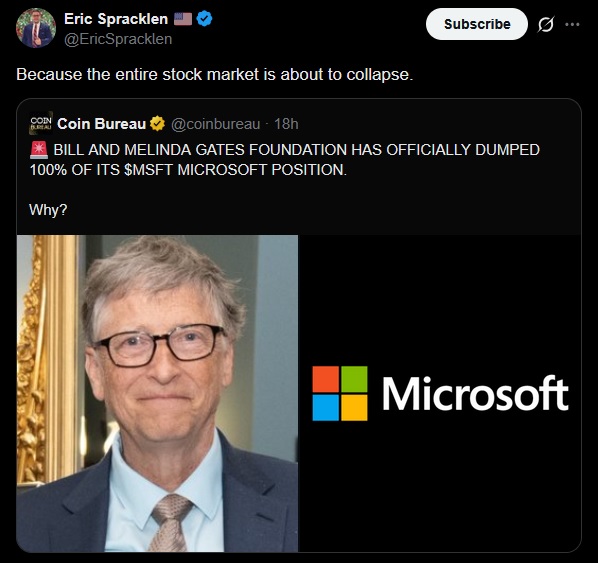Open the Bill Gates photo thumbnail
Viewport: 598px width, 563px height.
coord(158,393)
